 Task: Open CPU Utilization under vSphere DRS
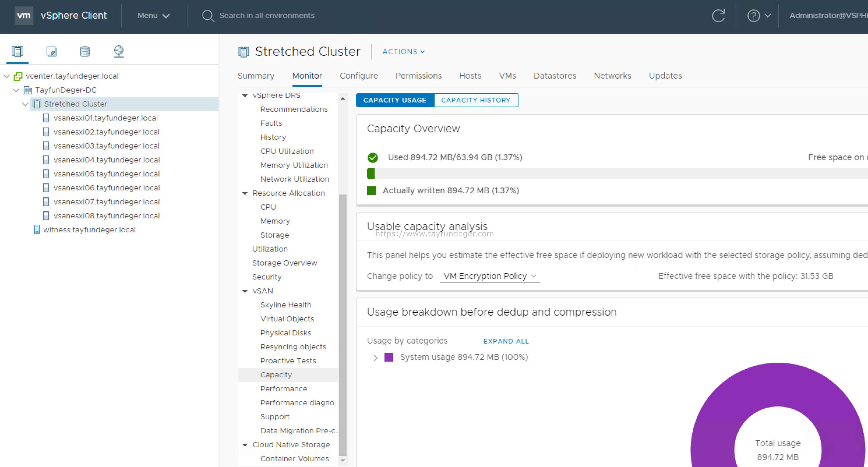tap(287, 151)
